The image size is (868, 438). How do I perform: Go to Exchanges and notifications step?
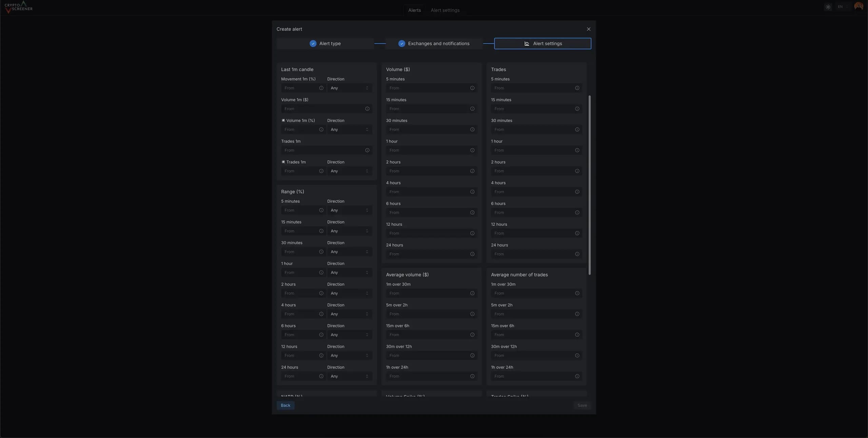[x=434, y=44]
